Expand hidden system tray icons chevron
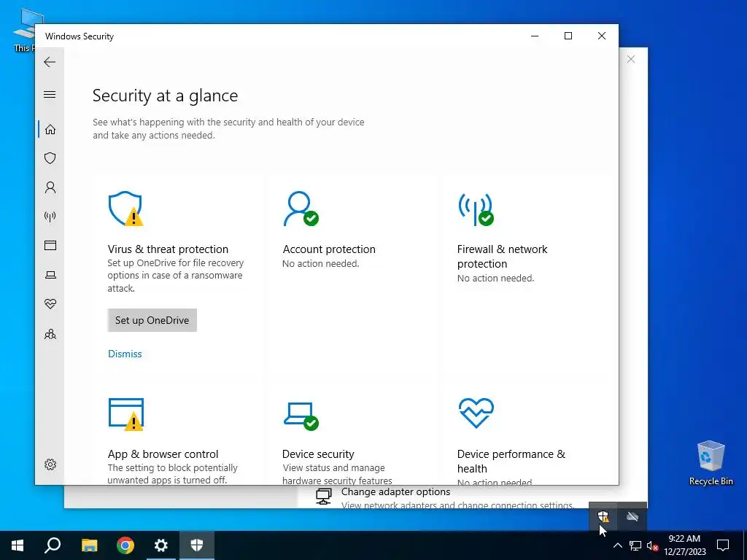747x560 pixels. click(617, 545)
